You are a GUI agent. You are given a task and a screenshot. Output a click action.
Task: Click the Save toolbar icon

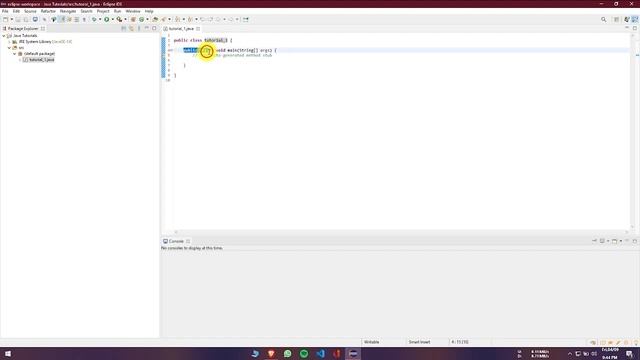click(x=18, y=19)
